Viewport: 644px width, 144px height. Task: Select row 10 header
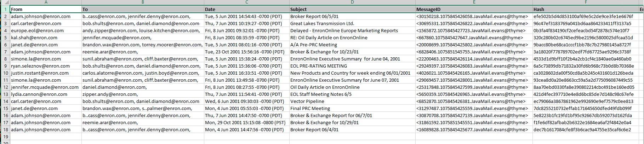[x=5, y=73]
